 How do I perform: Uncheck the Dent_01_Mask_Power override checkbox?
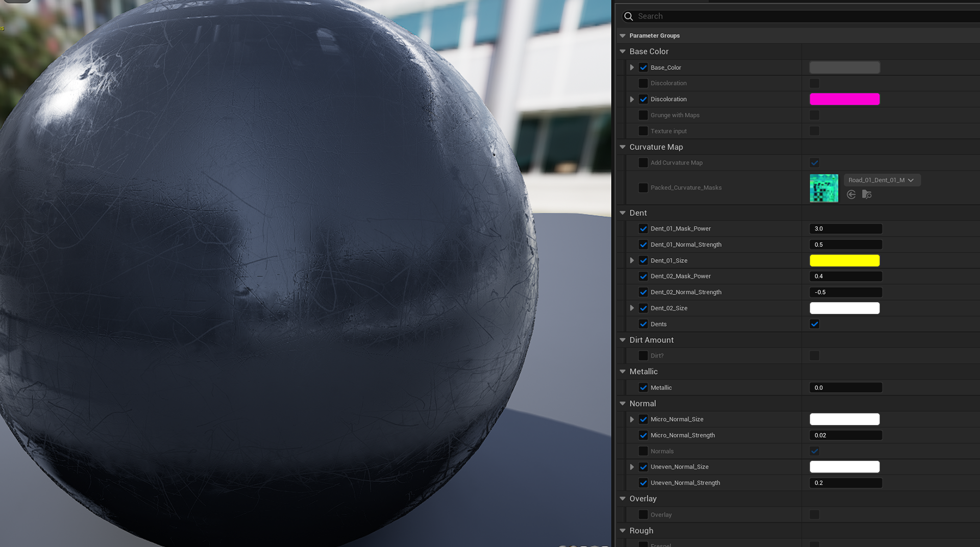[643, 229]
